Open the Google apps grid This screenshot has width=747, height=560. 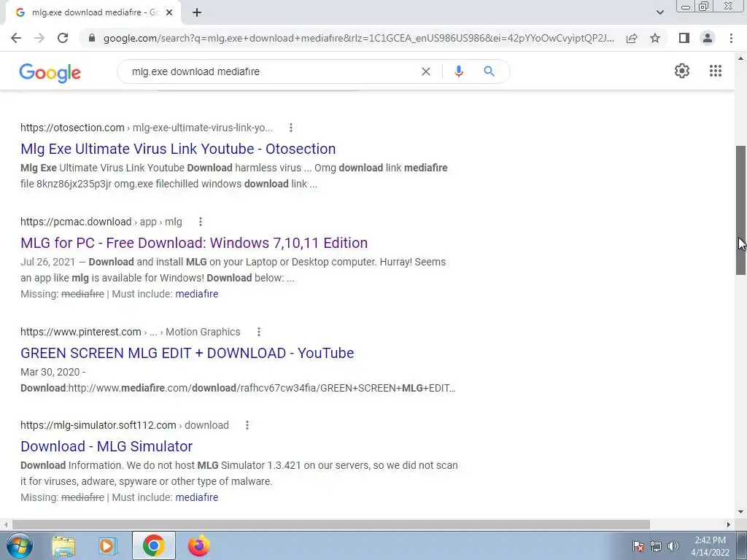pyautogui.click(x=715, y=71)
